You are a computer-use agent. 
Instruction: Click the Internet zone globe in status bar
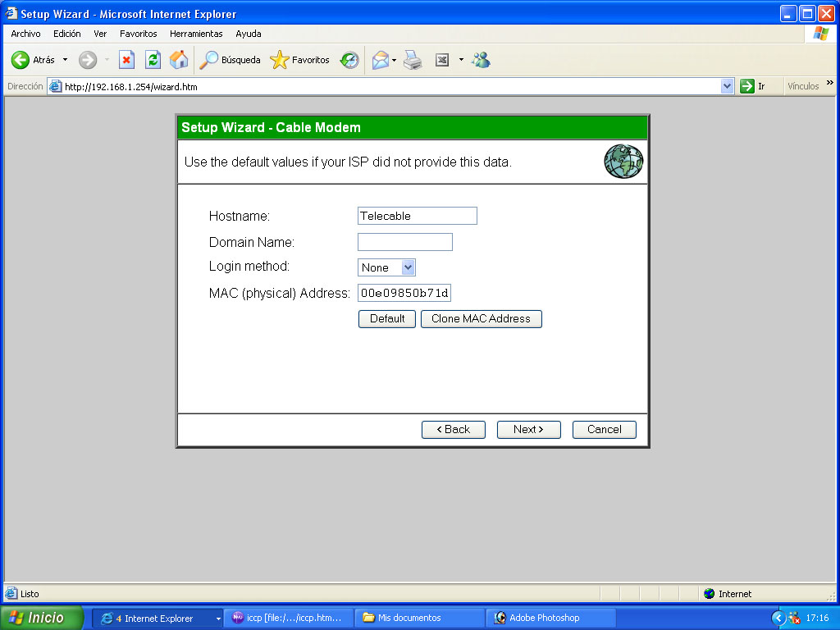coord(710,594)
